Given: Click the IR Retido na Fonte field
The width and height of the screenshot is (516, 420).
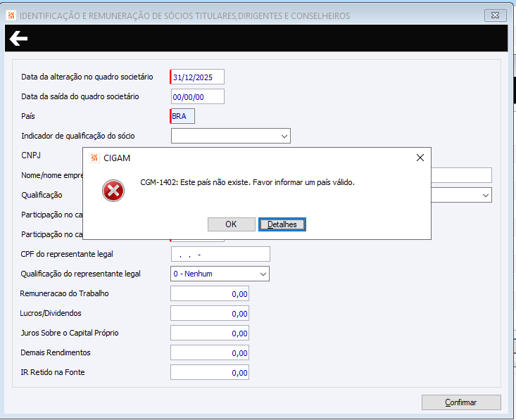Looking at the screenshot, I should pos(210,372).
